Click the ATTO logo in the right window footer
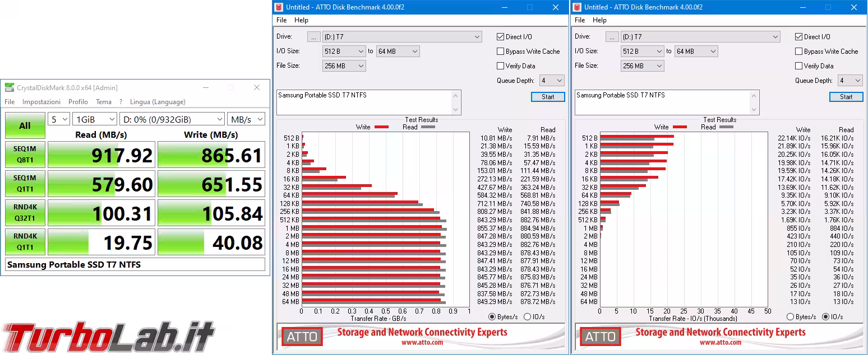 pyautogui.click(x=601, y=337)
